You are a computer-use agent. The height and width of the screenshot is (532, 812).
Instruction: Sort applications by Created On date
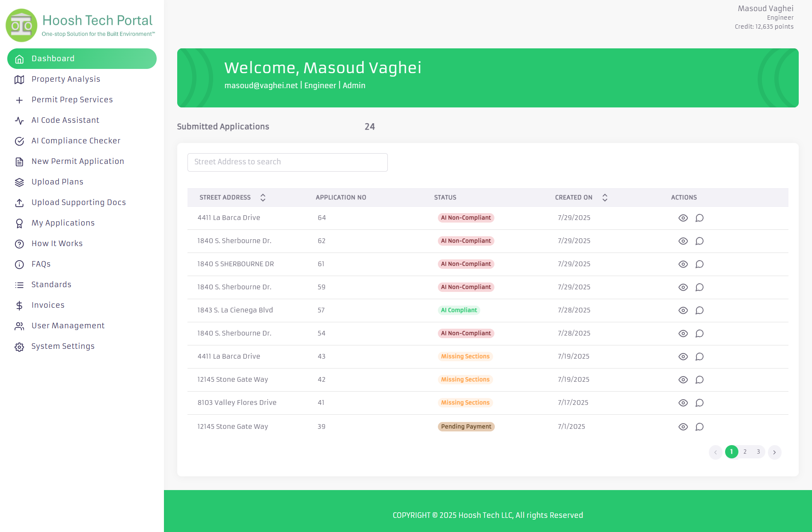click(605, 197)
